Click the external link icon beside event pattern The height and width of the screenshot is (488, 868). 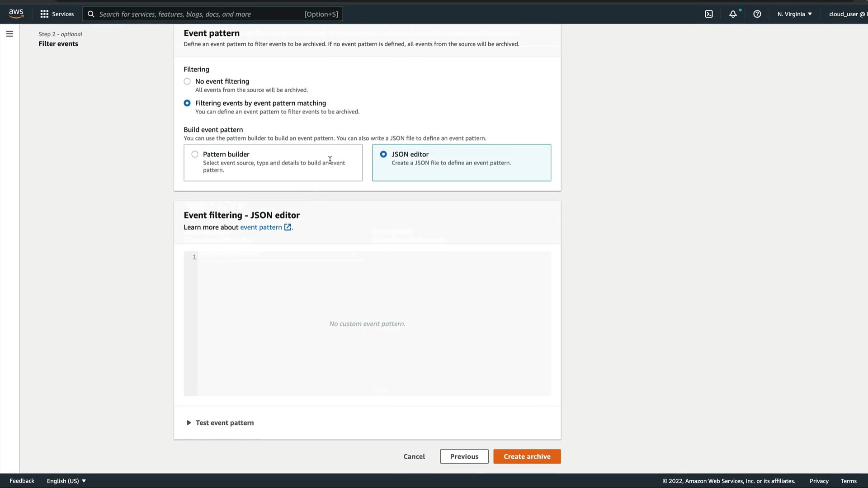click(x=288, y=227)
